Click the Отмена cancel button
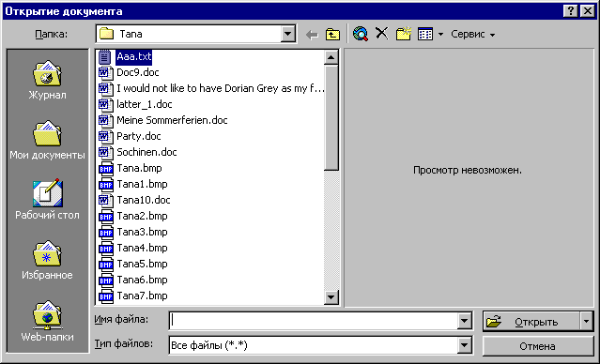600x364 pixels. click(x=538, y=346)
